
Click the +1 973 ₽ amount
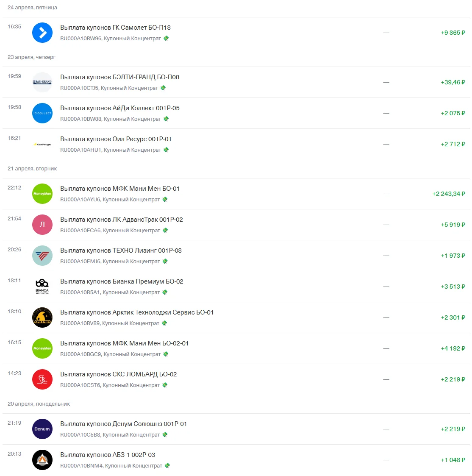coord(453,256)
